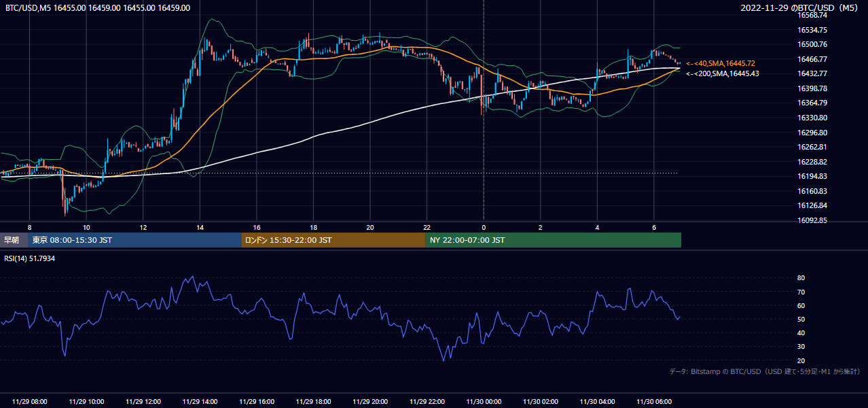Click the 16568.74 price axis label
Viewport: 868px width, 408px height.
(812, 15)
